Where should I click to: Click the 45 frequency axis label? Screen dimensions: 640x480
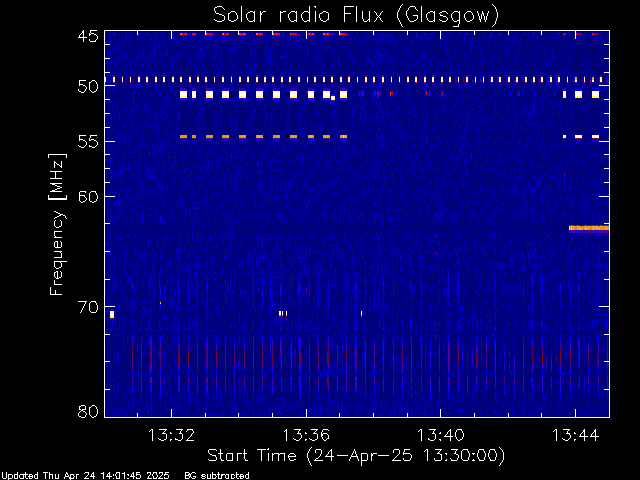pyautogui.click(x=88, y=37)
